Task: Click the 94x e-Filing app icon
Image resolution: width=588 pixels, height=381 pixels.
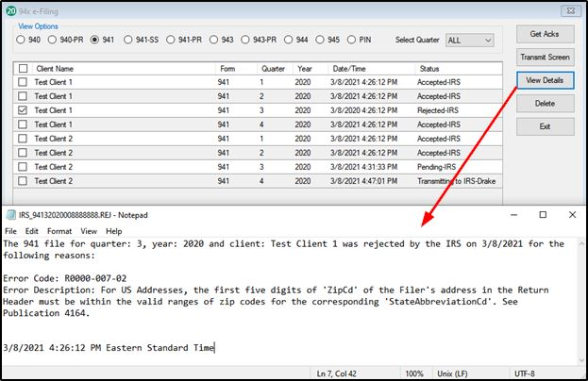Action: (8, 9)
